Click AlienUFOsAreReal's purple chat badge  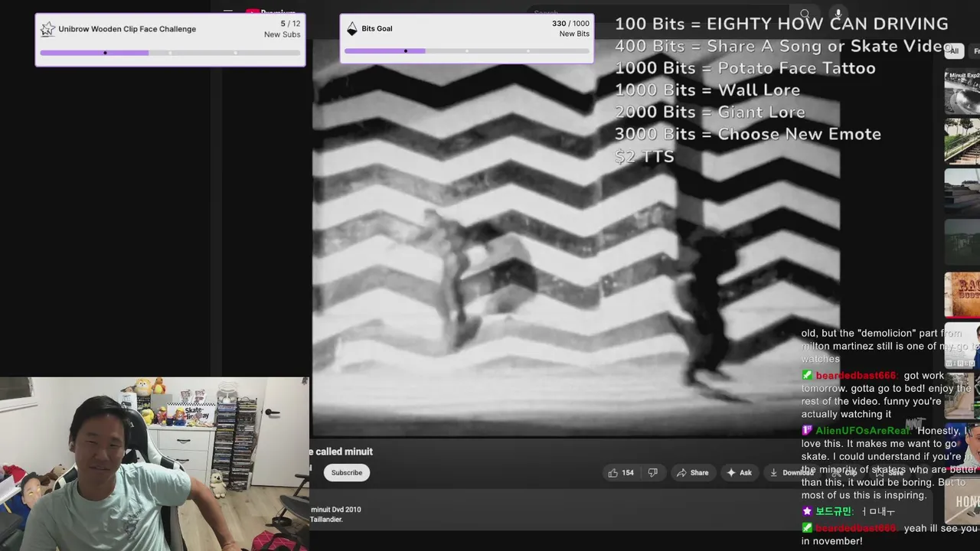807,431
